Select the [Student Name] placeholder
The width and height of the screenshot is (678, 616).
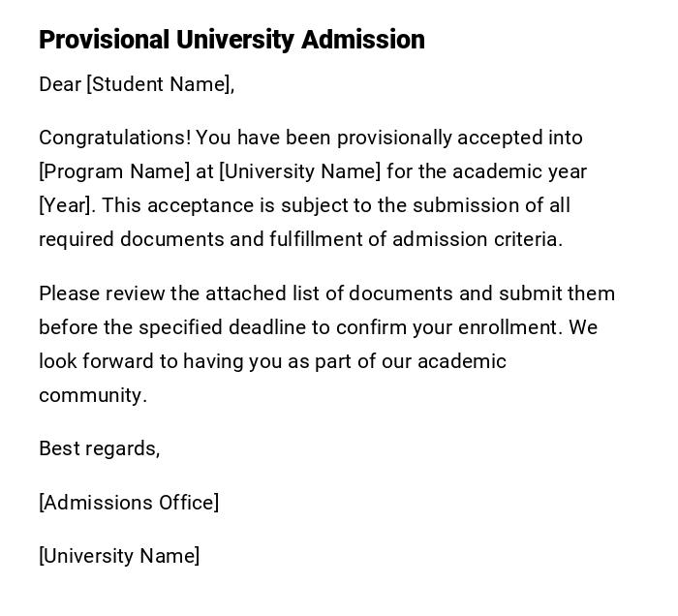point(160,84)
